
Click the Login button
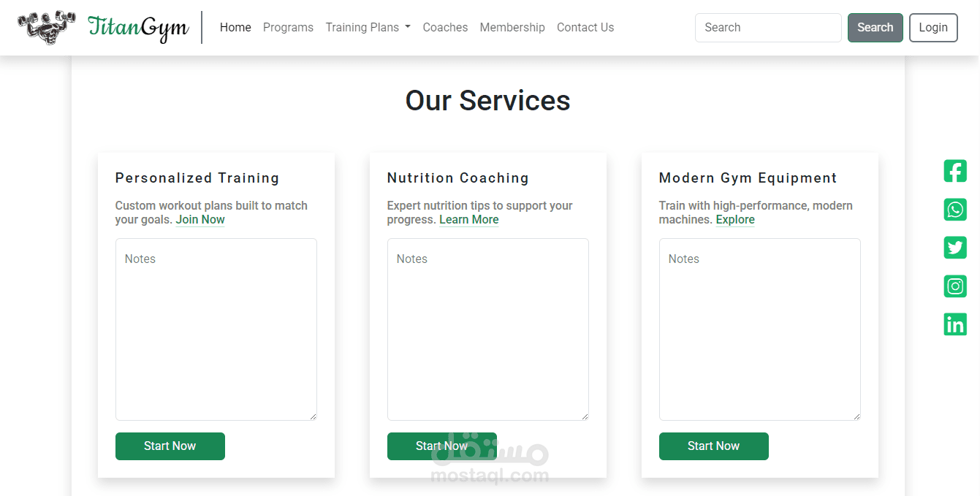click(x=933, y=28)
